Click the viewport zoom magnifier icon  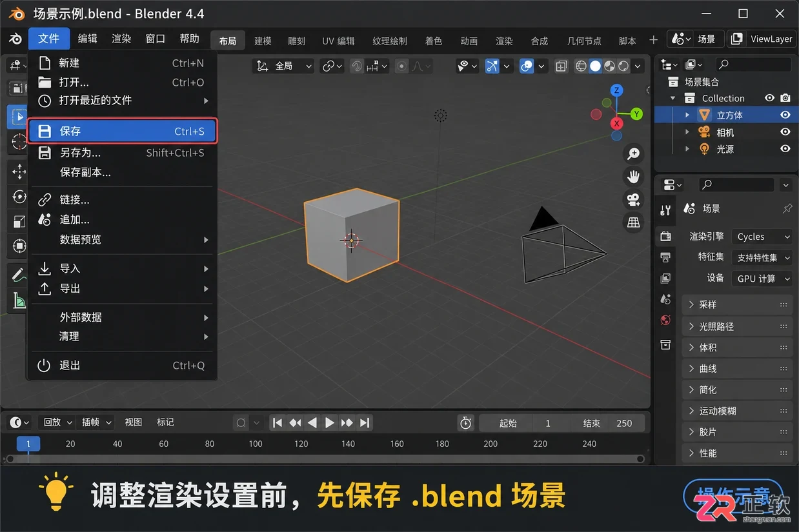click(634, 153)
